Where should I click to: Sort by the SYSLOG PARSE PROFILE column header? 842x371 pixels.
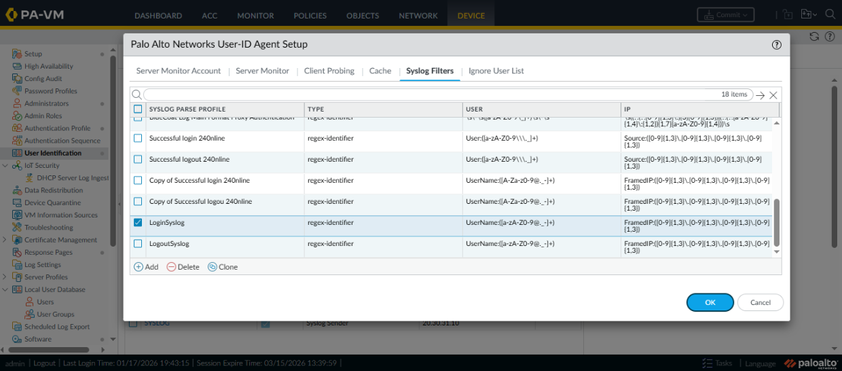coord(225,109)
